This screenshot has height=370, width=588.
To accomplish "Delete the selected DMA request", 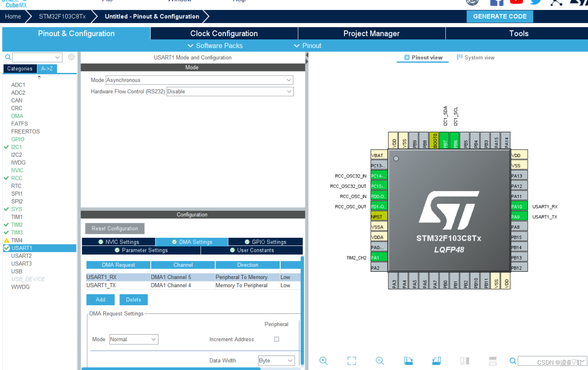I will (134, 300).
